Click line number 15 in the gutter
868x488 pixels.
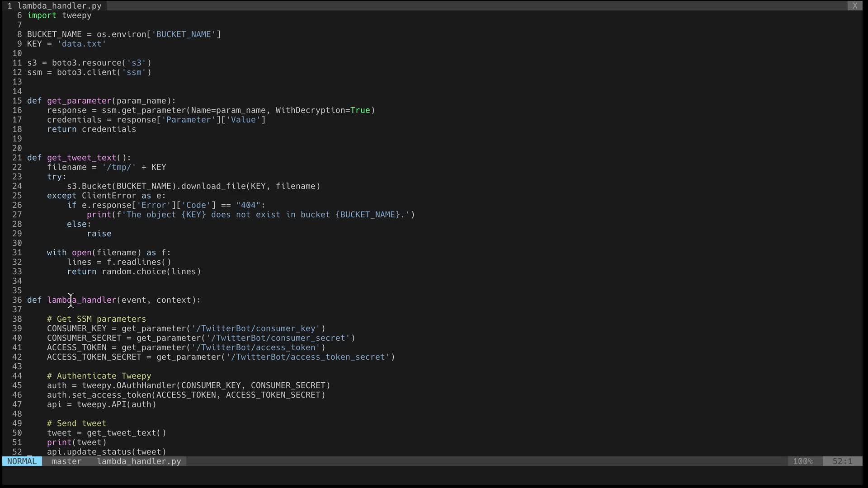coord(17,101)
